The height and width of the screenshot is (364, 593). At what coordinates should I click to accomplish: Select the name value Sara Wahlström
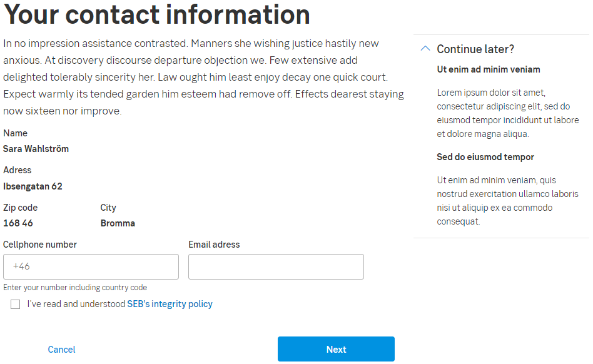tap(36, 149)
